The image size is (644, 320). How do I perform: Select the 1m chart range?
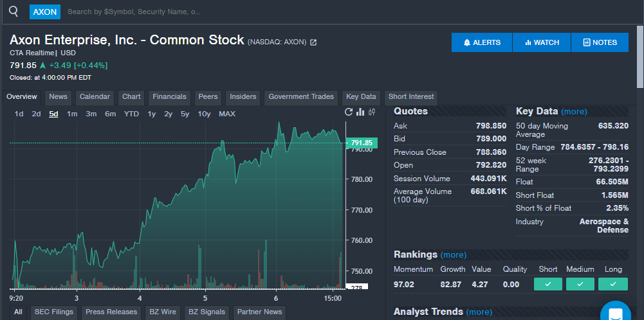tap(72, 114)
